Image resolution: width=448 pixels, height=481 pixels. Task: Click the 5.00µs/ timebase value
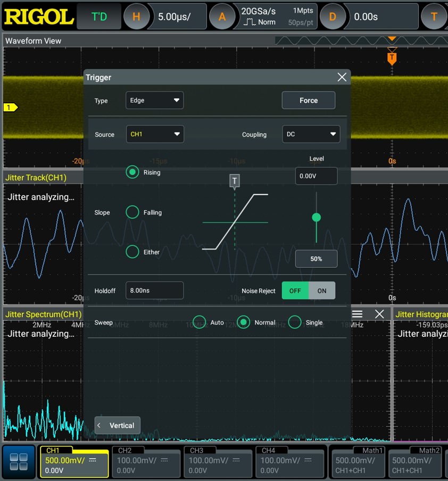[x=175, y=16]
